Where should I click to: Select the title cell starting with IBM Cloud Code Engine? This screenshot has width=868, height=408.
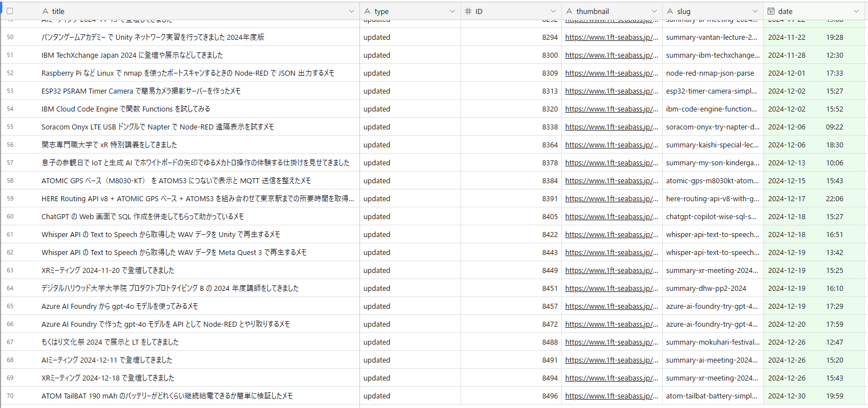click(126, 109)
